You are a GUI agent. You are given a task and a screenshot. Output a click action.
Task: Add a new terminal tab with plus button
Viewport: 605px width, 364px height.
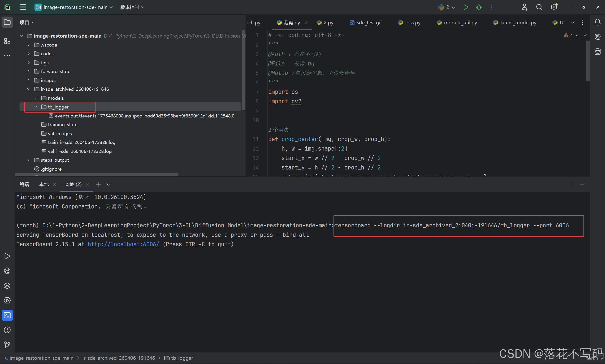98,184
